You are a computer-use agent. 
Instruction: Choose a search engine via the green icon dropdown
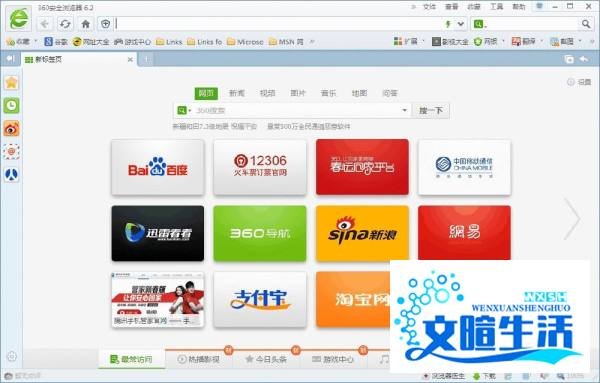184,111
